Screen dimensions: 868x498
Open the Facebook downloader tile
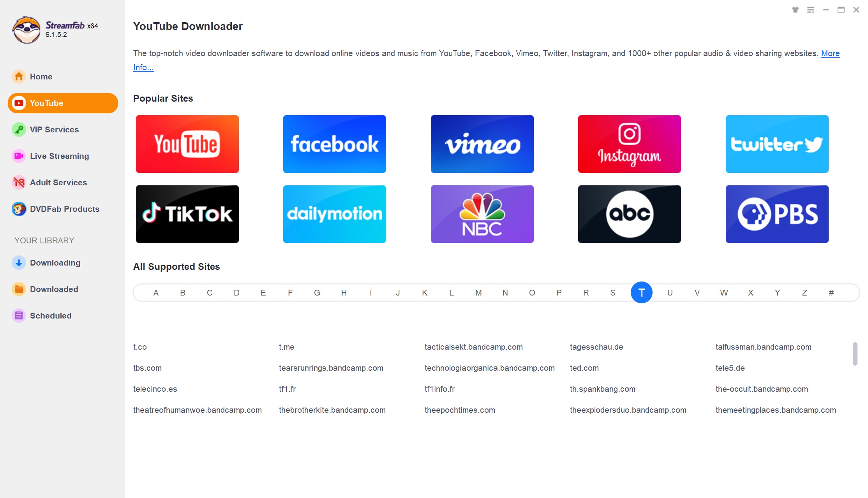[x=334, y=144]
